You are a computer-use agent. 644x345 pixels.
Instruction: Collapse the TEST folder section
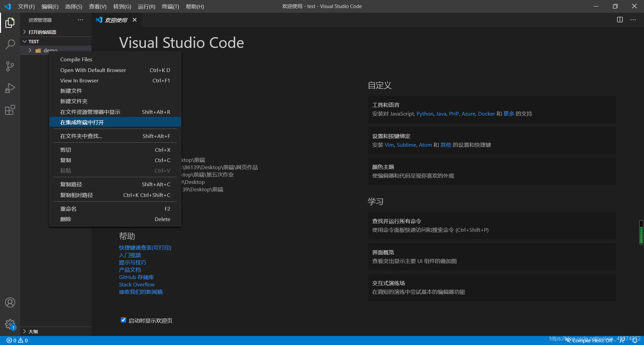(56, 42)
